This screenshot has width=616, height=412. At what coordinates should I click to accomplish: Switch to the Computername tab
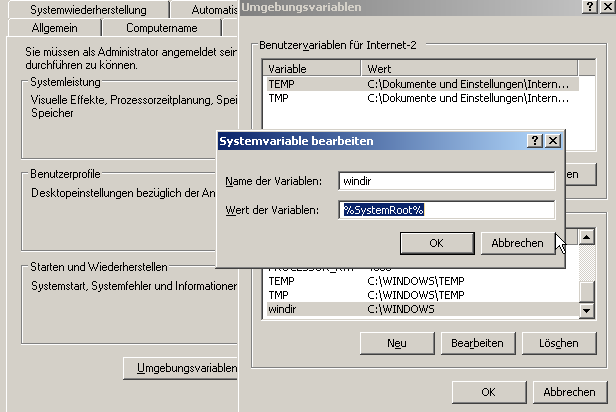[161, 28]
